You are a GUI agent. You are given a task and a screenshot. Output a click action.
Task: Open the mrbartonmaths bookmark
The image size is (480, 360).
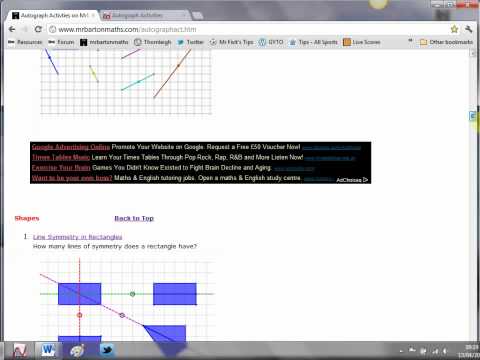tap(104, 42)
